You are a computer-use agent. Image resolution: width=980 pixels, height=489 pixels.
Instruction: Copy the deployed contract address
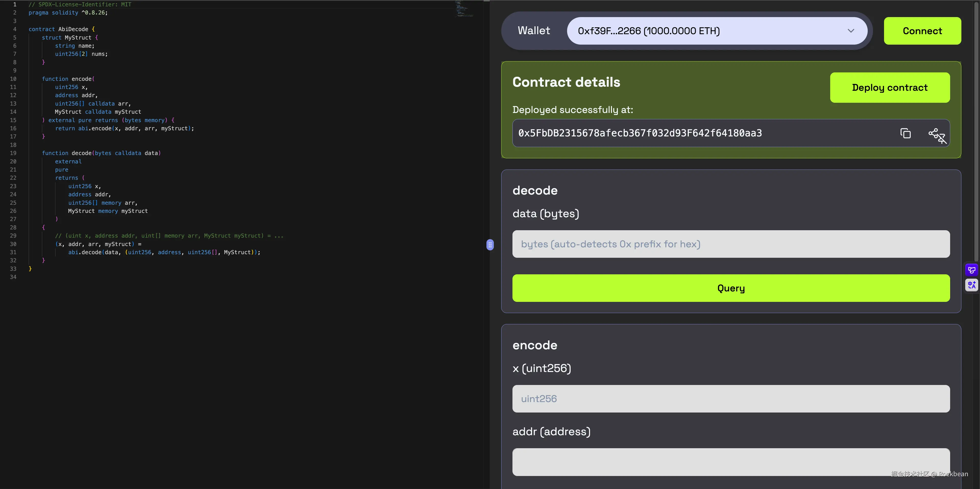905,133
